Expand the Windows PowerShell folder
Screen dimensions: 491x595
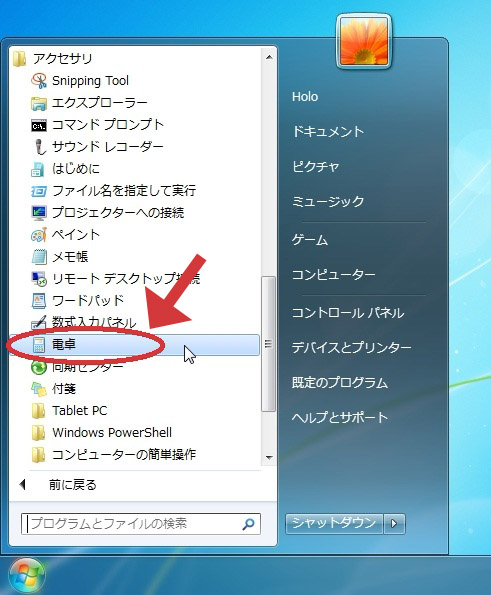[112, 433]
